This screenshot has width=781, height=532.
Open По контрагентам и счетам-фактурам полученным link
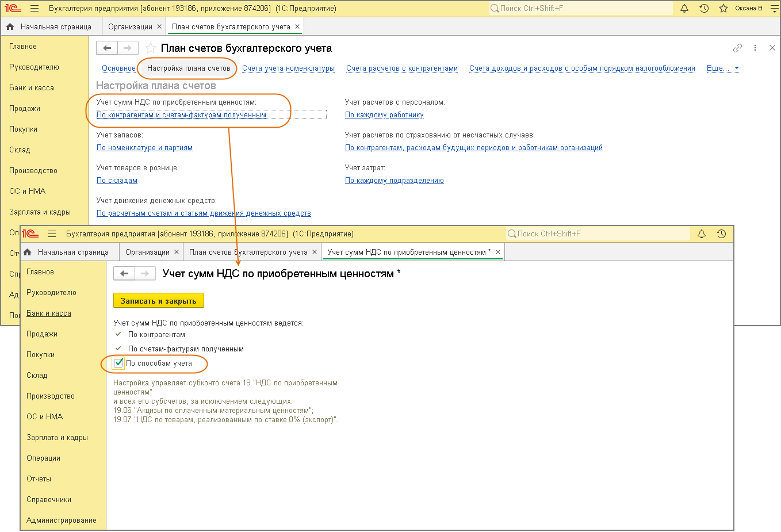point(181,115)
